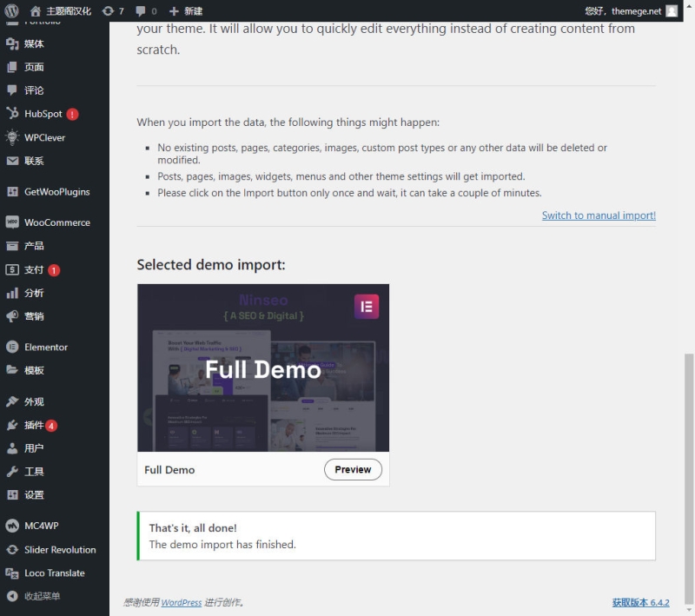The height and width of the screenshot is (616, 695).
Task: Click the Elementor badge on the demo thumbnail
Action: [367, 306]
